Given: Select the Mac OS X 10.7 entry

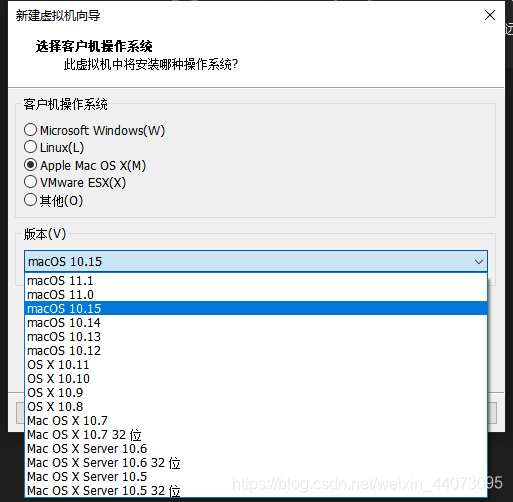Looking at the screenshot, I should 256,421.
